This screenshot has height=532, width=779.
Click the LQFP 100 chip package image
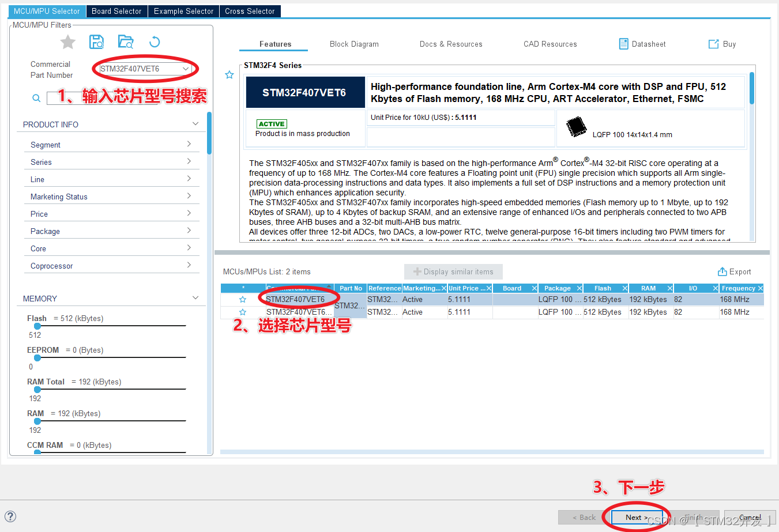click(x=576, y=126)
